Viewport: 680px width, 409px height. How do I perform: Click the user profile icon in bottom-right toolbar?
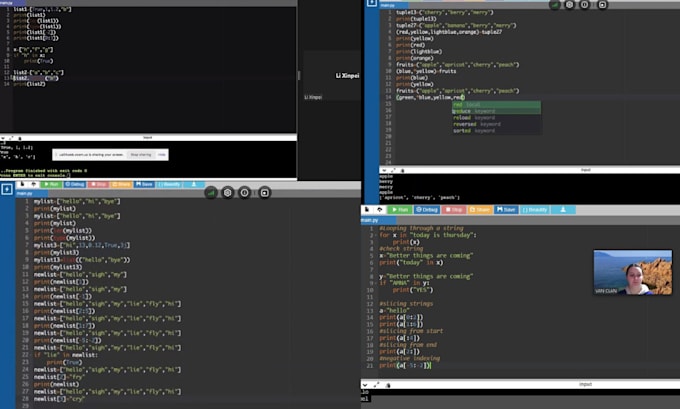(563, 210)
